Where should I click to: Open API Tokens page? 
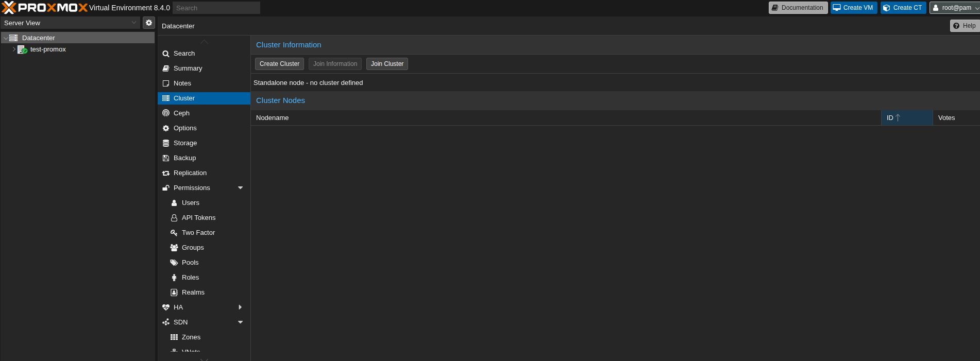pos(198,218)
